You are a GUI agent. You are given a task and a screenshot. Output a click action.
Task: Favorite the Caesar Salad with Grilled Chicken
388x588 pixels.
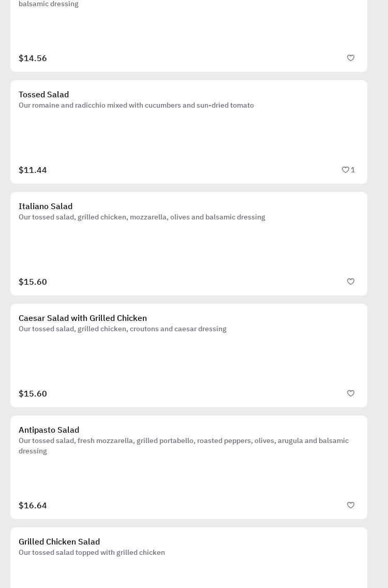(x=351, y=393)
